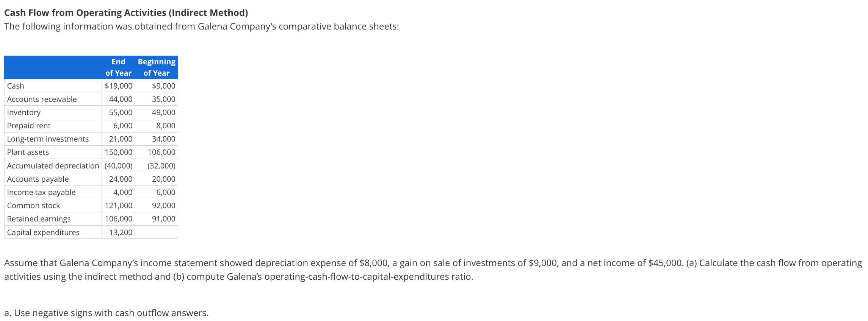Screen dimensions: 868x321
Task: Click the Capital expenditures value 13,200
Action: point(121,232)
